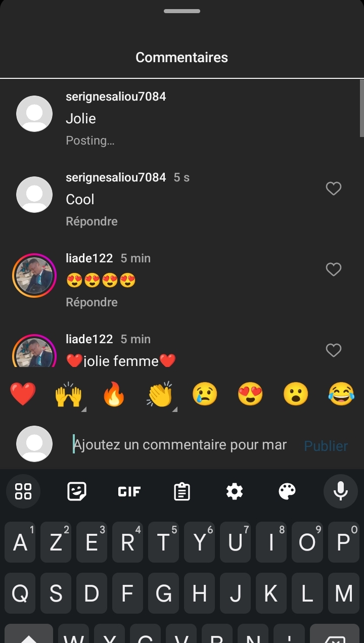Insert the crying face emoji
The image size is (364, 643).
(205, 394)
